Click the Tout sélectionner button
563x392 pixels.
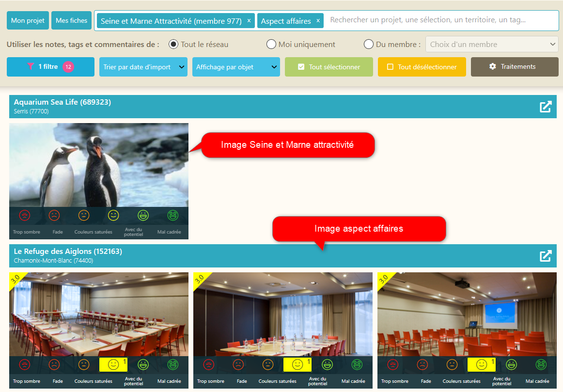point(329,67)
